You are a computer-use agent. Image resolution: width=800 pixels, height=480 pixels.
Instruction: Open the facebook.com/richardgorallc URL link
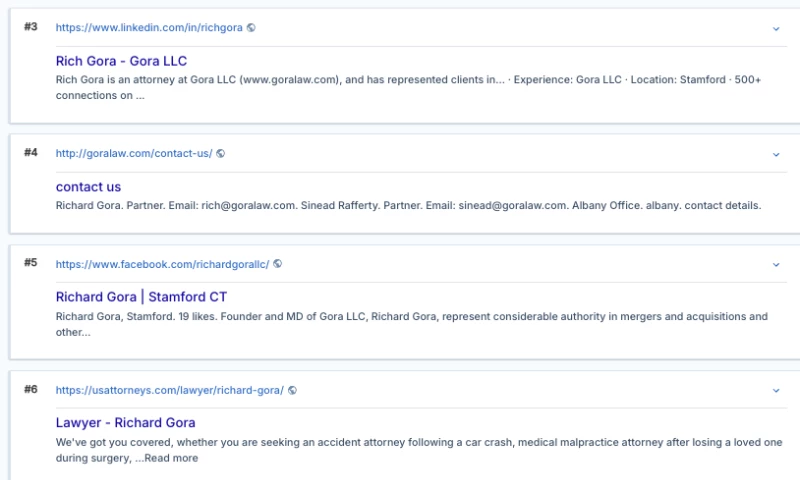point(162,264)
